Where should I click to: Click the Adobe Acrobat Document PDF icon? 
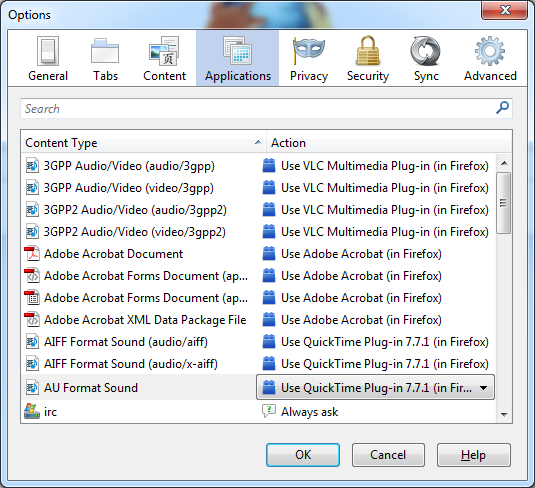pyautogui.click(x=32, y=254)
